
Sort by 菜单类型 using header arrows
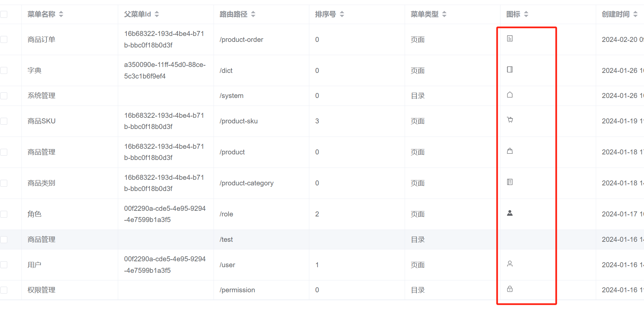pyautogui.click(x=444, y=14)
